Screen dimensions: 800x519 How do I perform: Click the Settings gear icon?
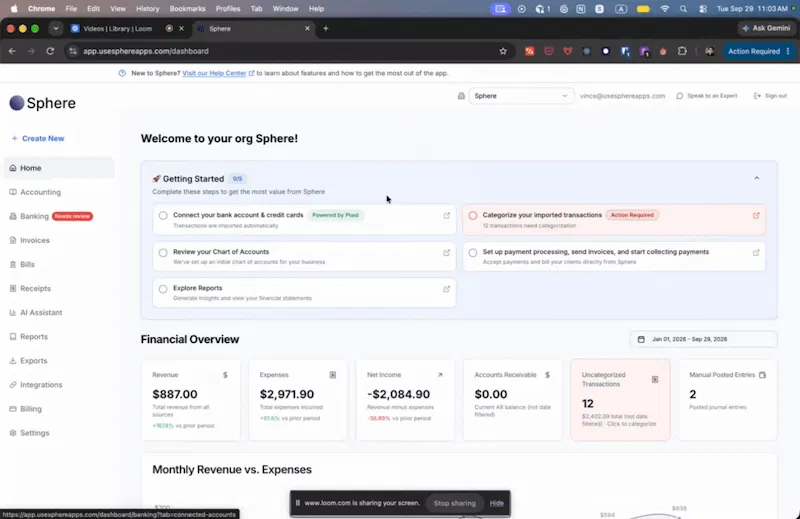(x=13, y=433)
